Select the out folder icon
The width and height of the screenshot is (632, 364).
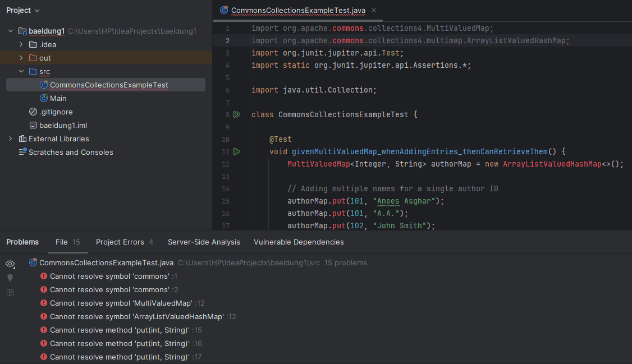pyautogui.click(x=33, y=58)
